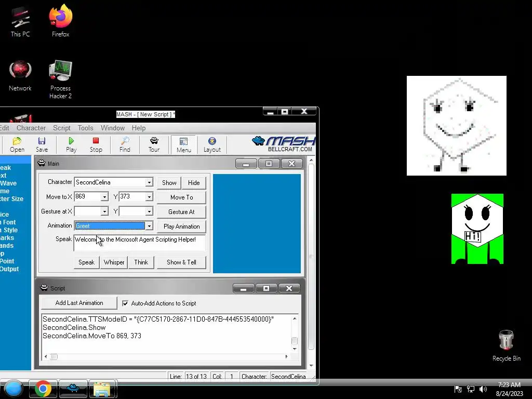Screen dimensions: 532x399
Task: Click the Show & Tell button
Action: pos(181,262)
